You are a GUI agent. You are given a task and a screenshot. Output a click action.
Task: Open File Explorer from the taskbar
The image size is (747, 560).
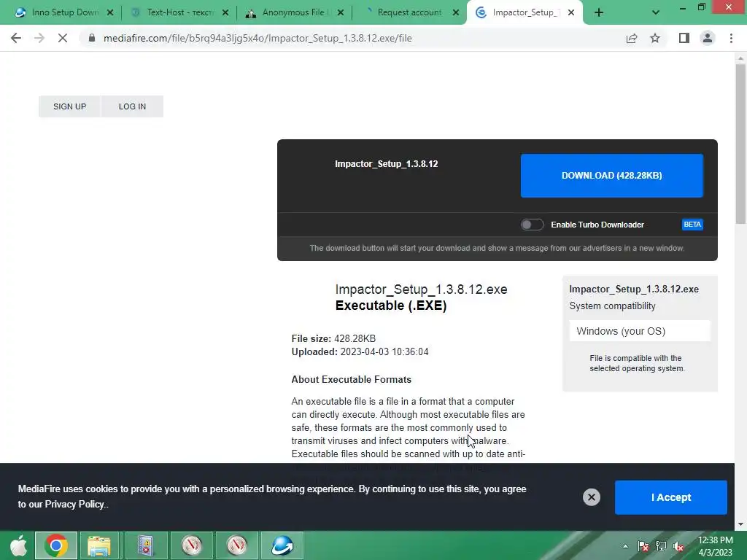[x=99, y=545]
